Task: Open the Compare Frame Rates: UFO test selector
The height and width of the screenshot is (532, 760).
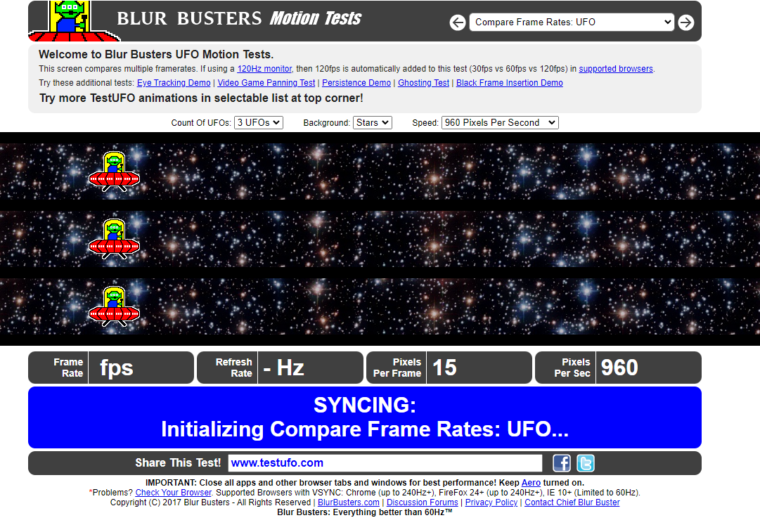Action: (x=572, y=22)
